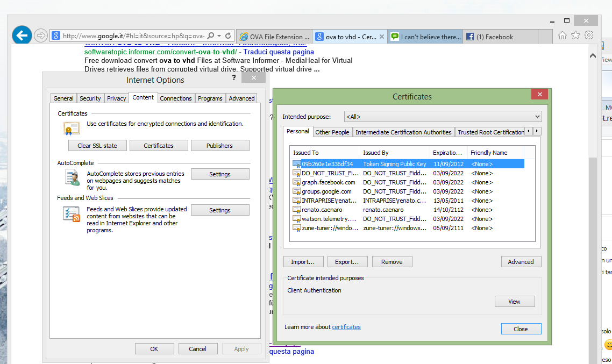
Task: Select the Other People certificates tab
Action: (332, 132)
